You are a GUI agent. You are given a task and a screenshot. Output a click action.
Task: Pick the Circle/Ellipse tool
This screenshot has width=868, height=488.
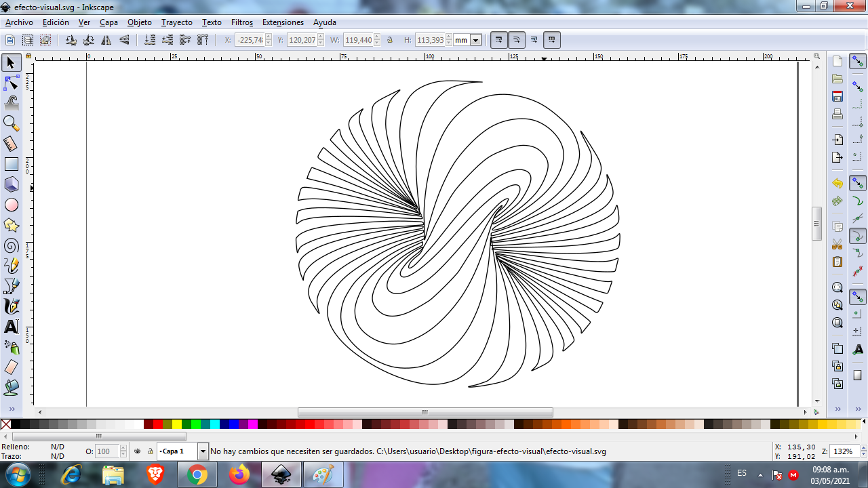(11, 205)
